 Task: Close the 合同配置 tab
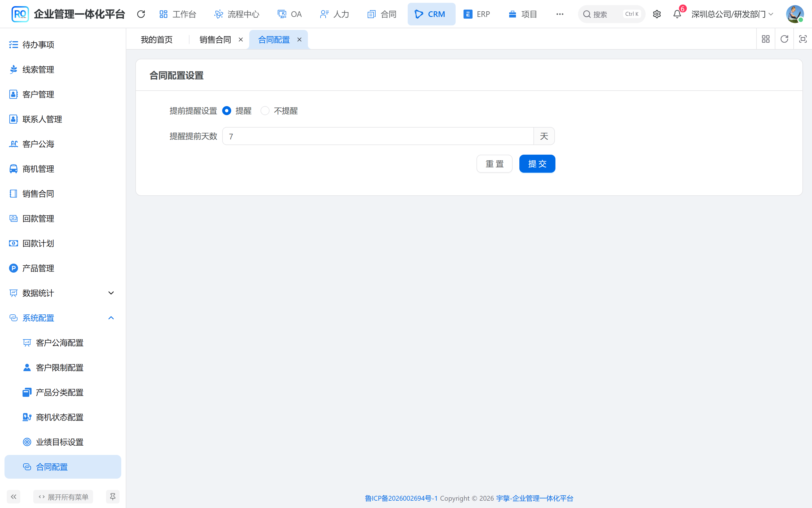299,40
